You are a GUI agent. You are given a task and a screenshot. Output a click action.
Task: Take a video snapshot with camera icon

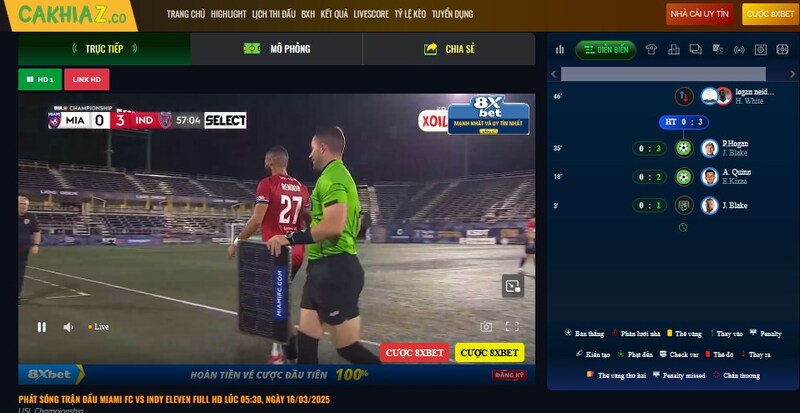click(x=486, y=327)
